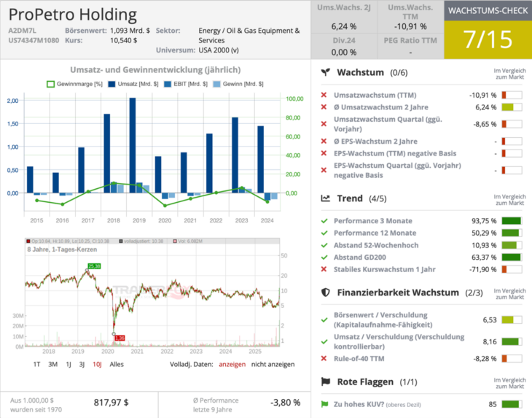This screenshot has height=418, width=532.
Task: Show full history with Alles range
Action: 117,364
